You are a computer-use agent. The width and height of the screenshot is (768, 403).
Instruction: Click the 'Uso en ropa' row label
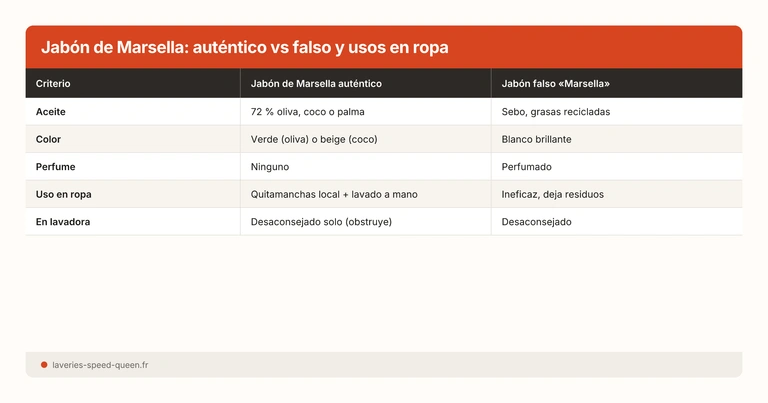(x=64, y=194)
